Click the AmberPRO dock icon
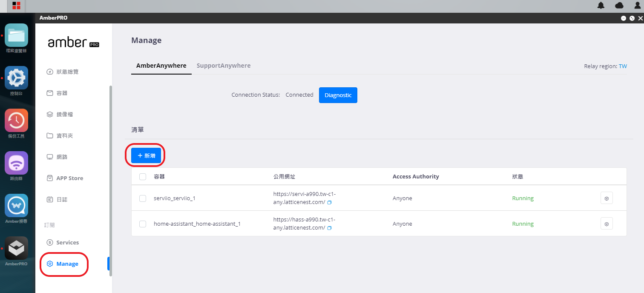Image resolution: width=644 pixels, height=293 pixels. (x=16, y=248)
